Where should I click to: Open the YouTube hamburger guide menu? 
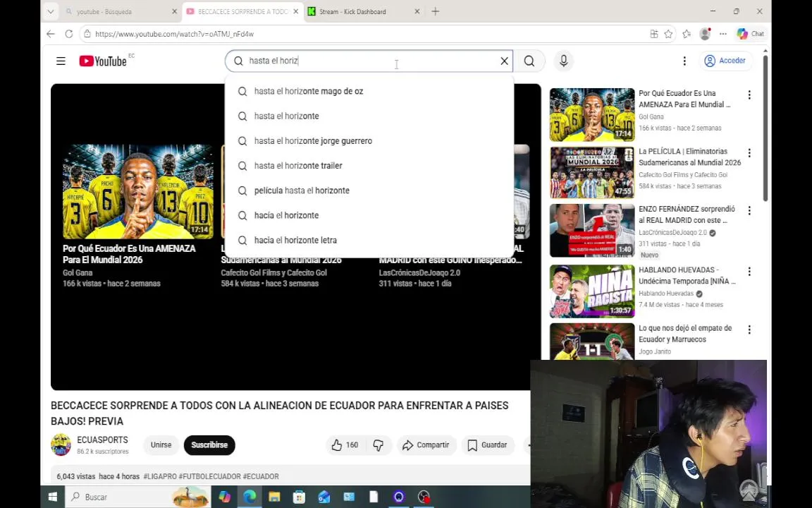[x=61, y=61]
